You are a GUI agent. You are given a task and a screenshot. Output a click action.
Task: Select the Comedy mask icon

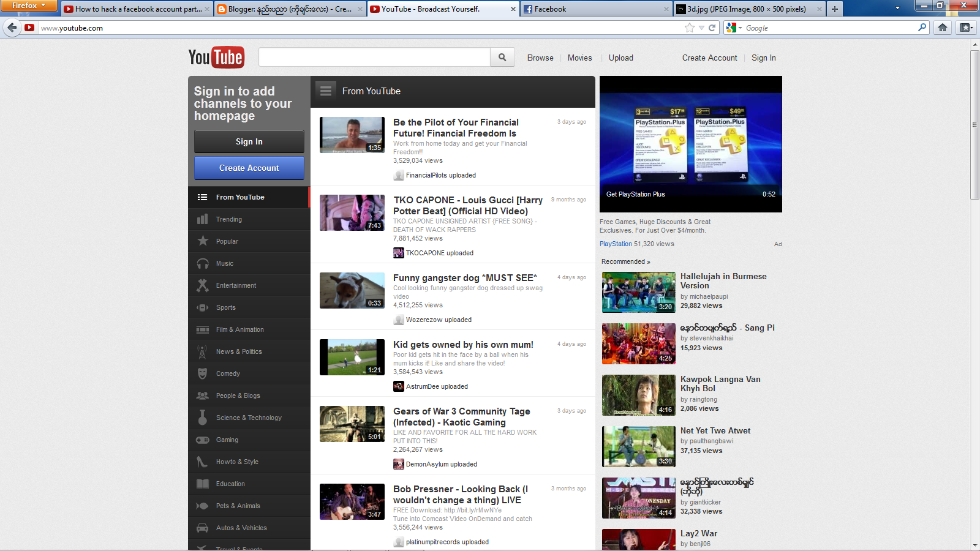point(202,373)
